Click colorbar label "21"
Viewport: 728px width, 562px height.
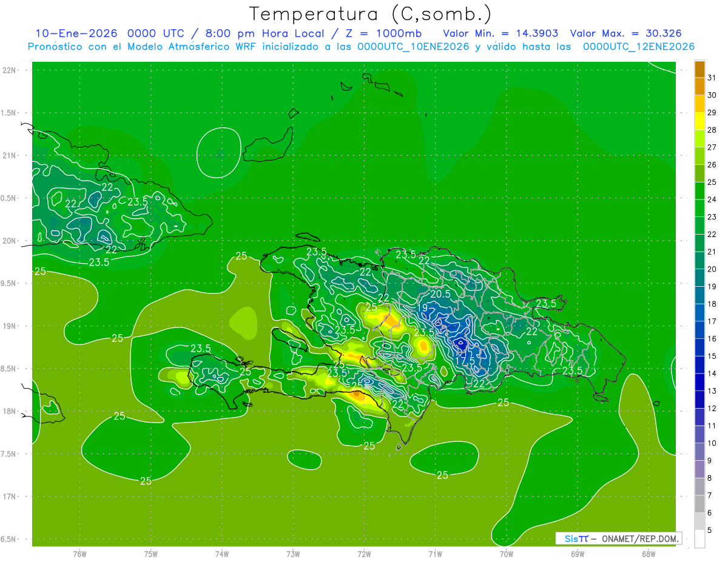pyautogui.click(x=712, y=252)
